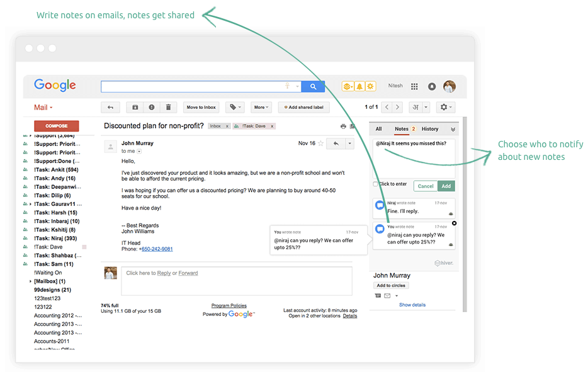Open the Program Policies link
This screenshot has height=372, width=588.
pyautogui.click(x=229, y=306)
